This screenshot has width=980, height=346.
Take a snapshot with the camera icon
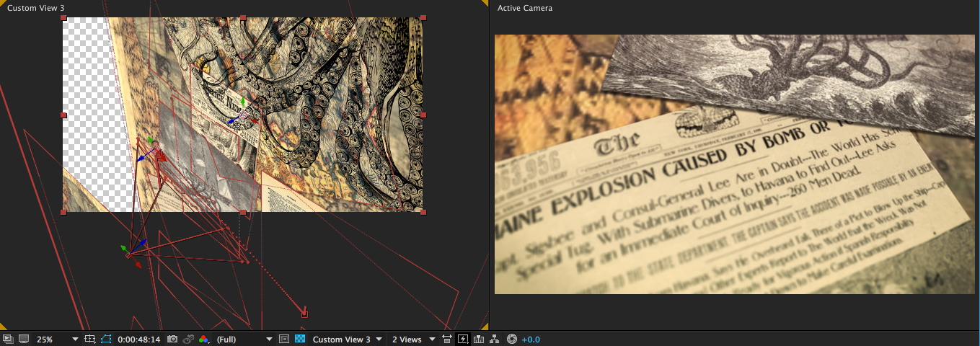coord(172,339)
